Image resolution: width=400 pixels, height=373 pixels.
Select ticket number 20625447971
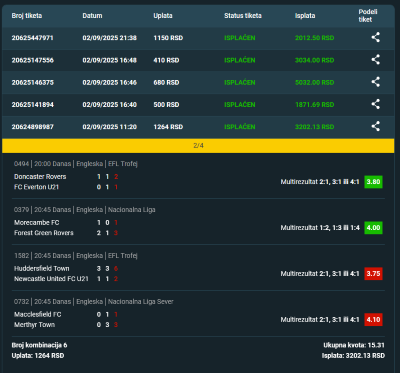click(32, 38)
